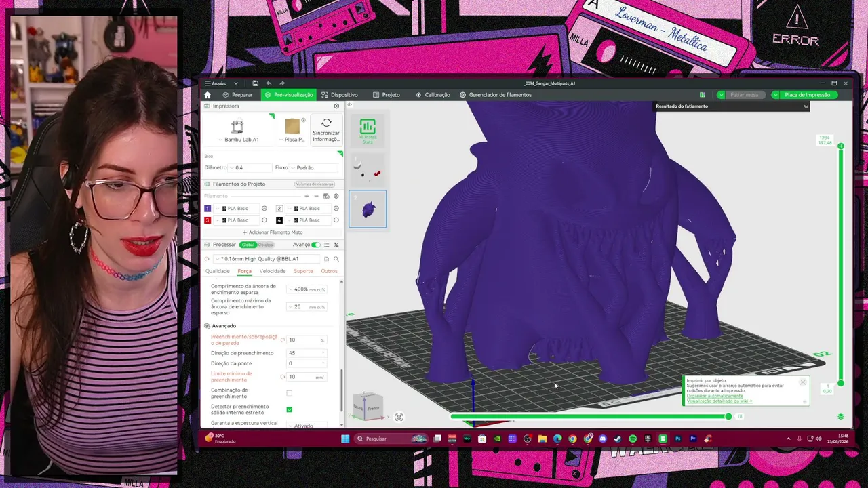The height and width of the screenshot is (488, 868).
Task: Select the Outros settings tab
Action: [329, 271]
